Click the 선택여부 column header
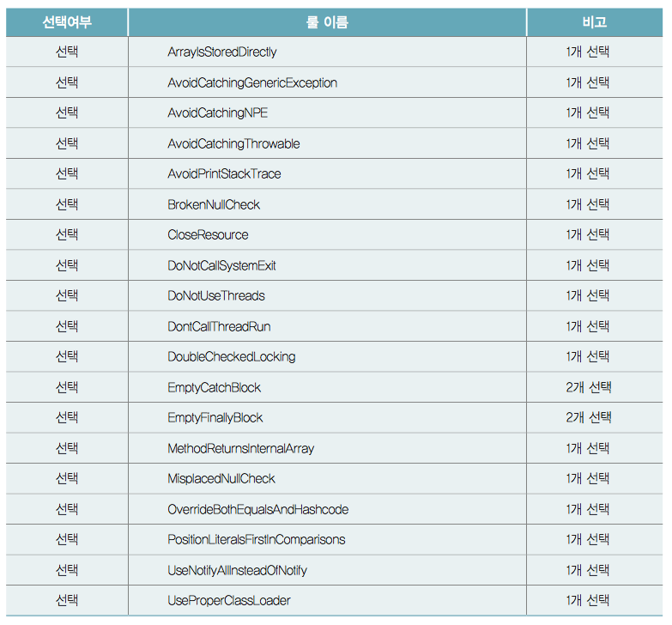 [x=67, y=21]
